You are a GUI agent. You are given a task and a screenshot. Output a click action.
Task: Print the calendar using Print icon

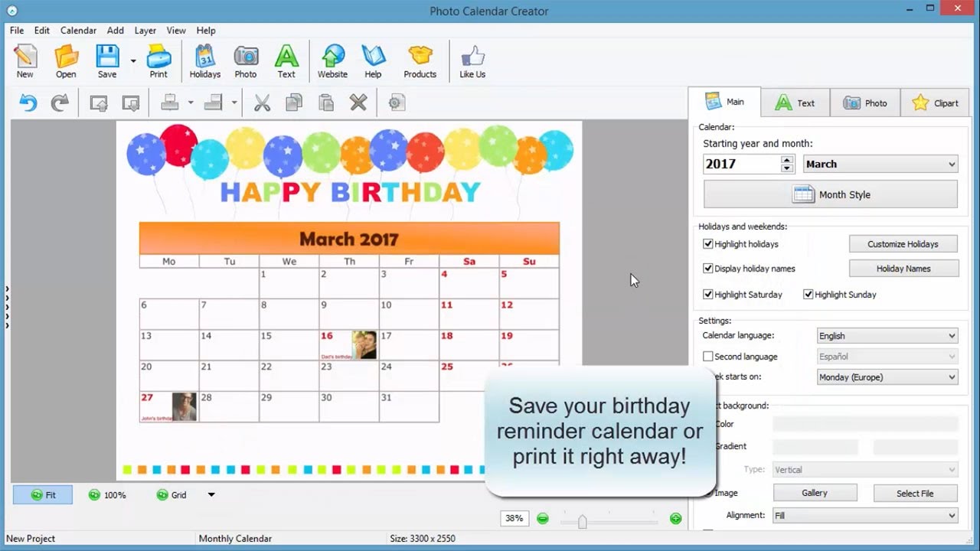tap(158, 61)
